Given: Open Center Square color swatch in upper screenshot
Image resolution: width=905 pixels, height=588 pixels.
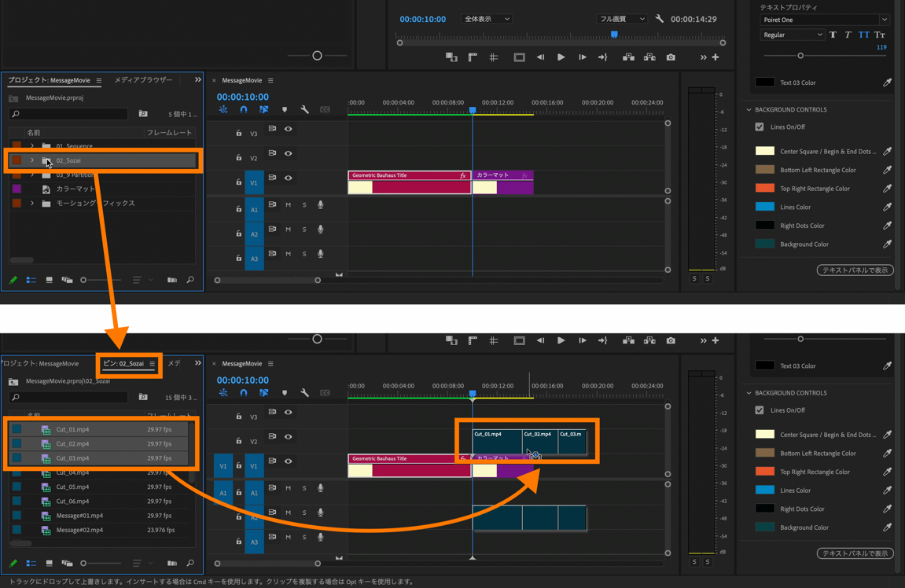Looking at the screenshot, I should 765,151.
